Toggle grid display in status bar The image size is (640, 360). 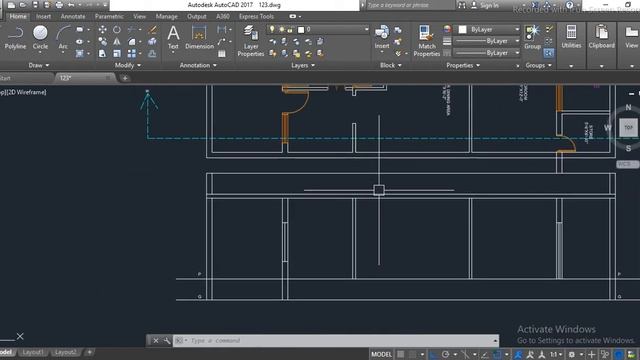(x=401, y=354)
